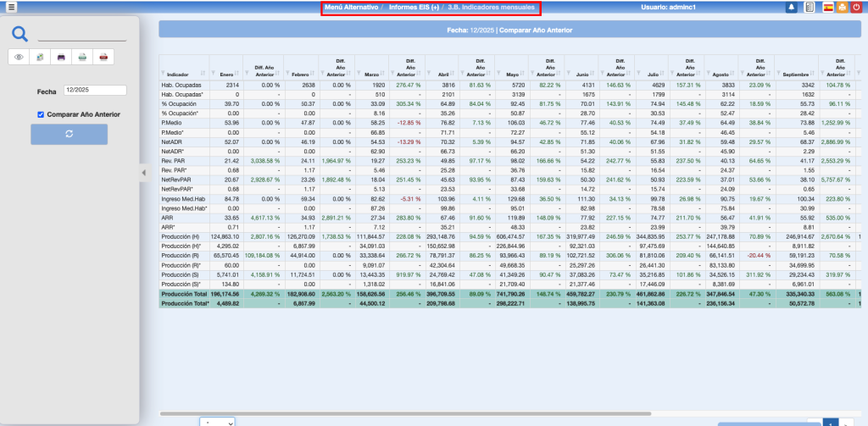868x426 pixels.
Task: Open the hamburger menu in top-left corner
Action: pyautogui.click(x=11, y=8)
